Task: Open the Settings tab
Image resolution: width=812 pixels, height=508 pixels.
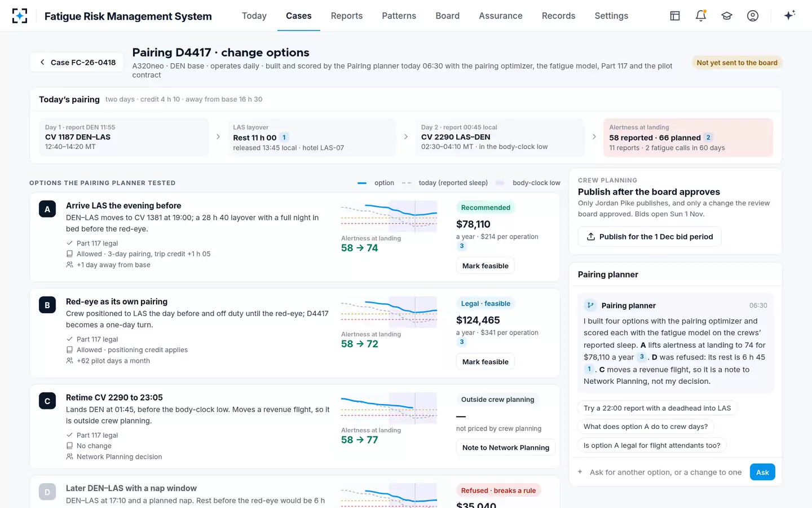Action: 611,16
